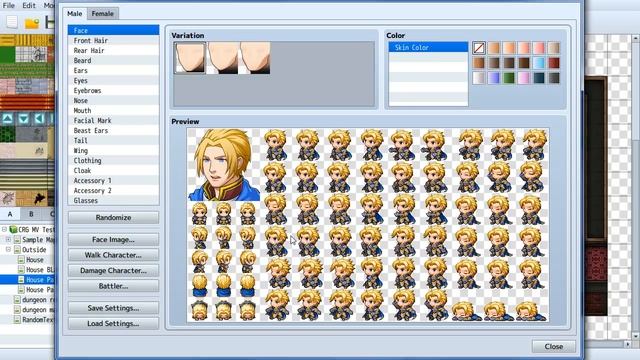Select Ears in the parts list
This screenshot has height=360, width=640.
point(113,71)
